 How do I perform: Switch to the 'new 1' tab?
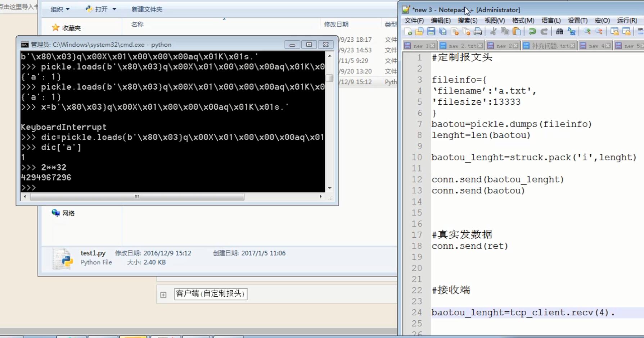pos(419,46)
